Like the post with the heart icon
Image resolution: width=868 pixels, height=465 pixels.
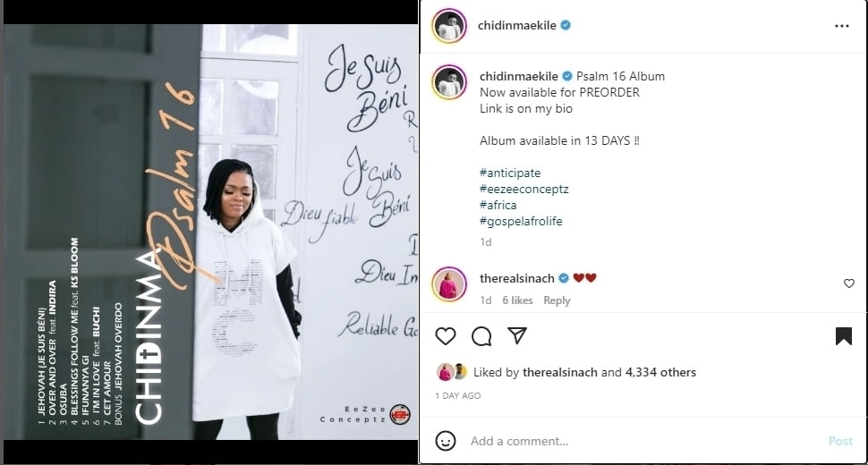click(x=445, y=335)
